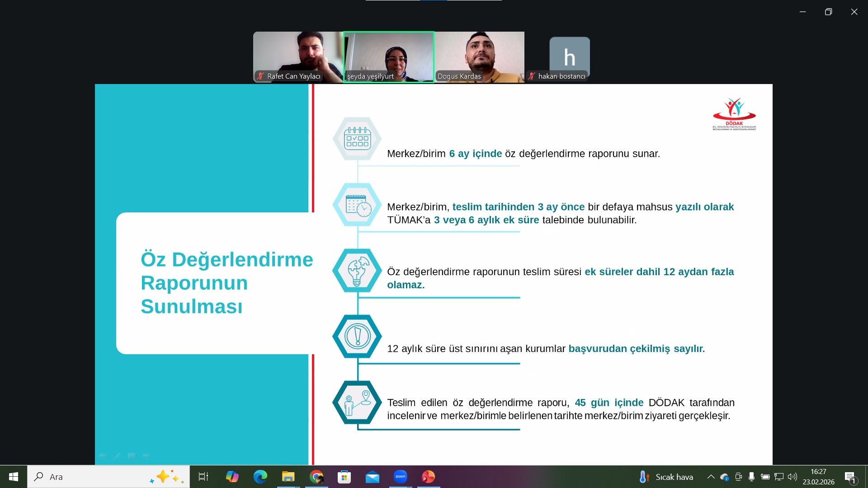Open the Copilot taskbar icon
The width and height of the screenshot is (868, 488).
click(x=232, y=477)
